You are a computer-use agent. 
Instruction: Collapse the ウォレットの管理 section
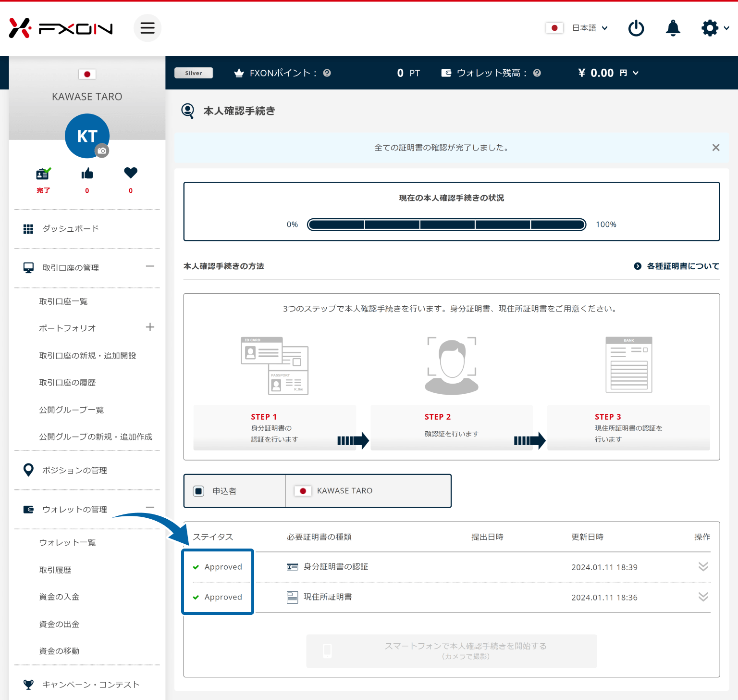(x=150, y=508)
